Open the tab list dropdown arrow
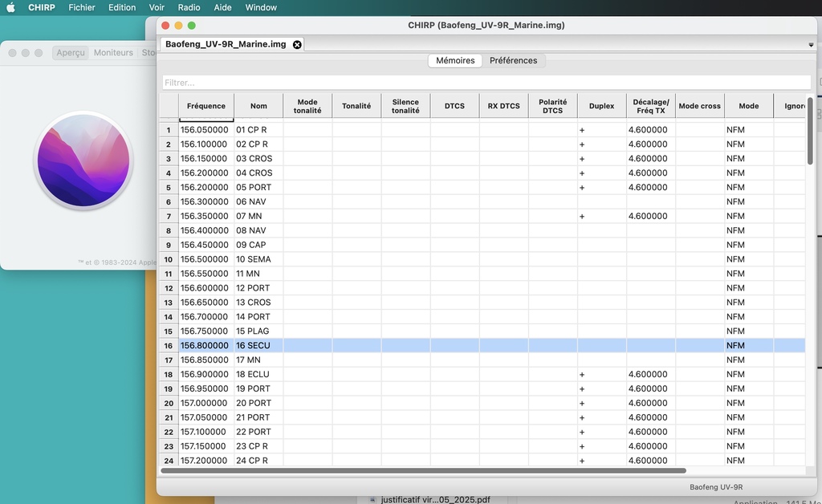822x504 pixels. (811, 45)
